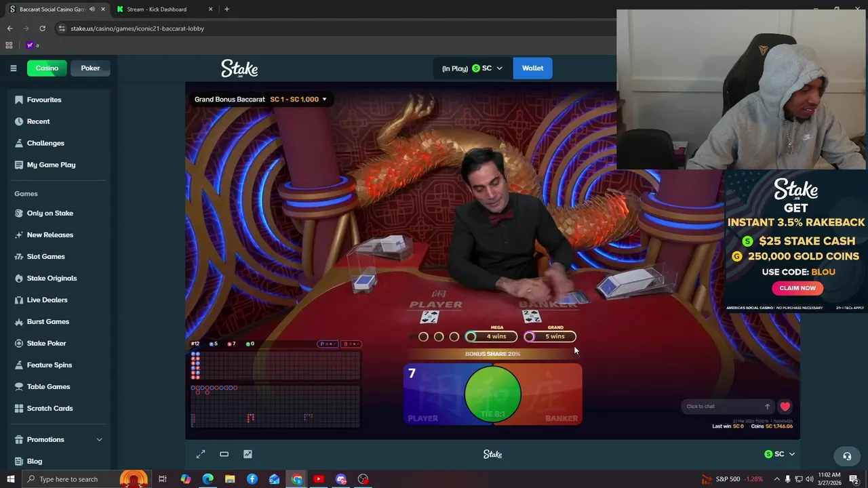Screen dimensions: 868x488
Task: Click the Challenges icon
Action: [19, 143]
